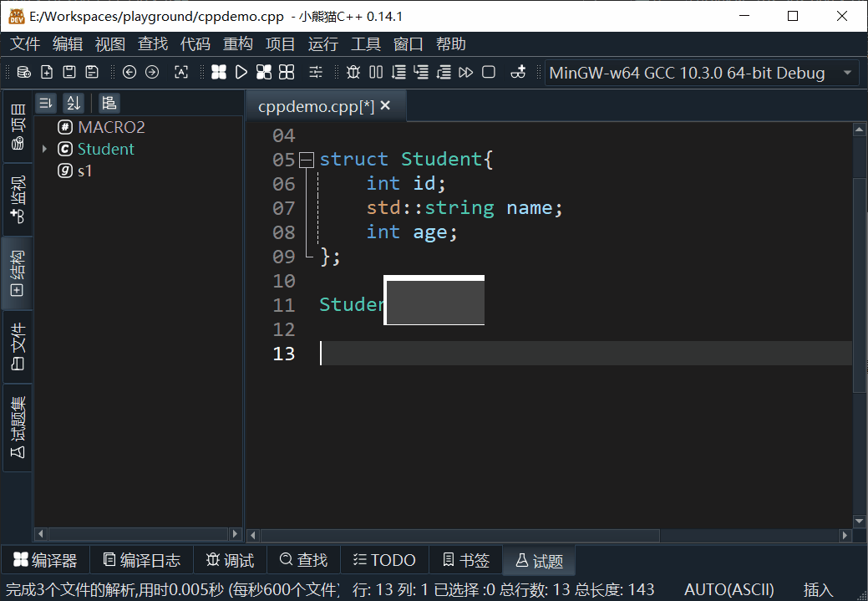Select the 文件 (Files) sidebar panel icon
Image resolution: width=868 pixels, height=601 pixels.
click(18, 345)
